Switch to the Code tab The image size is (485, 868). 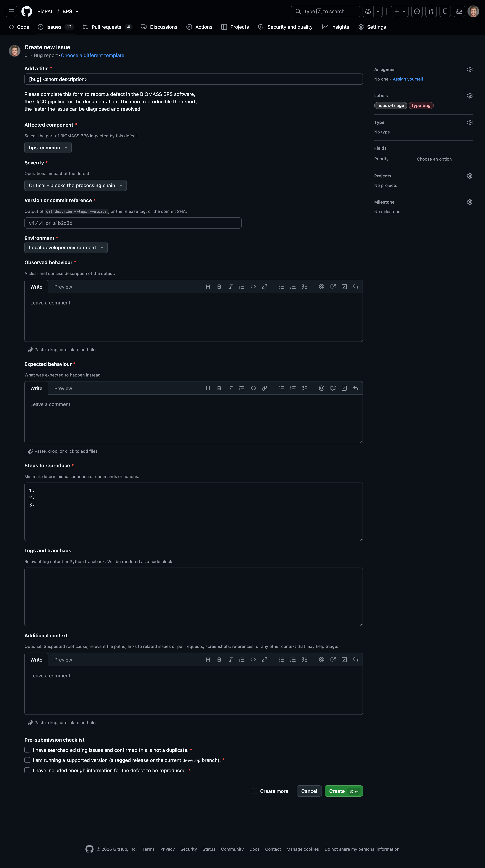[x=19, y=27]
